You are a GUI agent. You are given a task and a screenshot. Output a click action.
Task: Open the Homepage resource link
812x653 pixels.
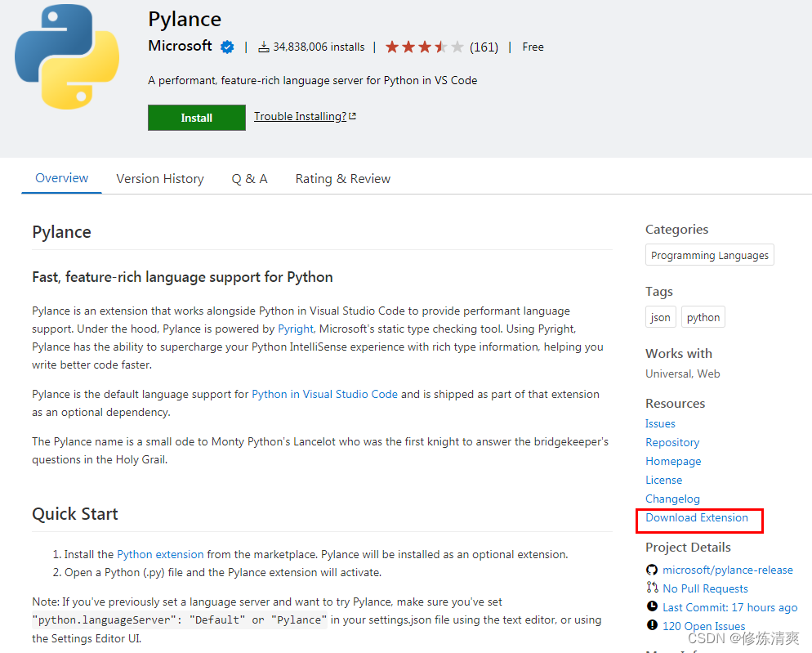tap(673, 461)
